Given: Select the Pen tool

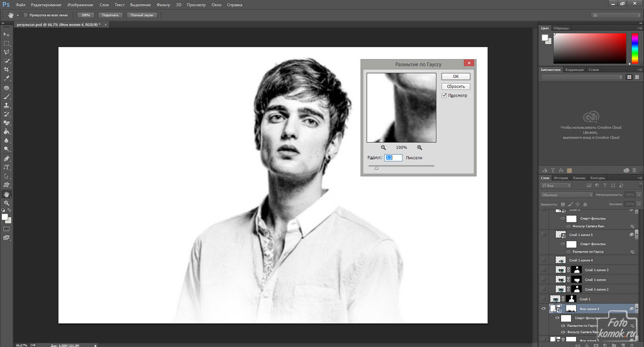Looking at the screenshot, I should point(6,158).
